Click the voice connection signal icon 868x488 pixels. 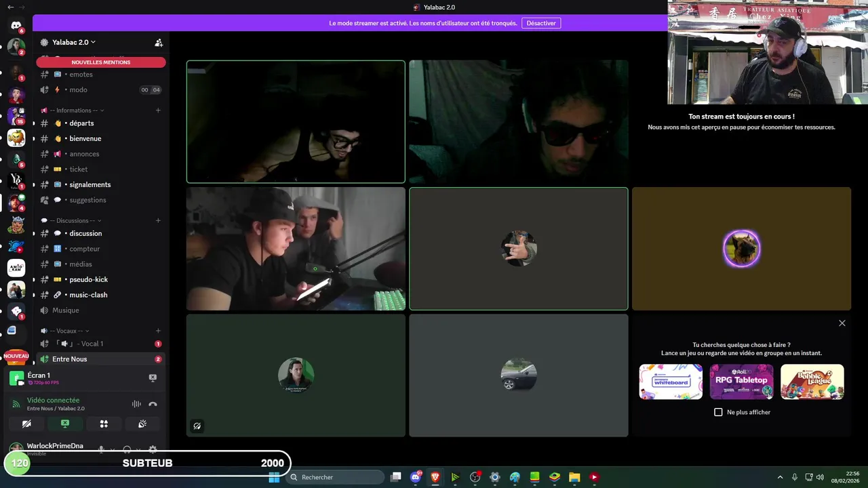tap(16, 404)
